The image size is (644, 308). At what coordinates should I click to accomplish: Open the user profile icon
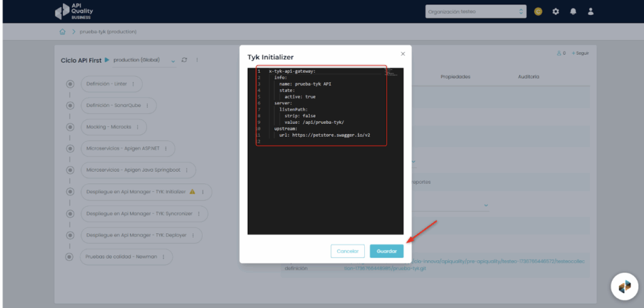[x=591, y=11]
